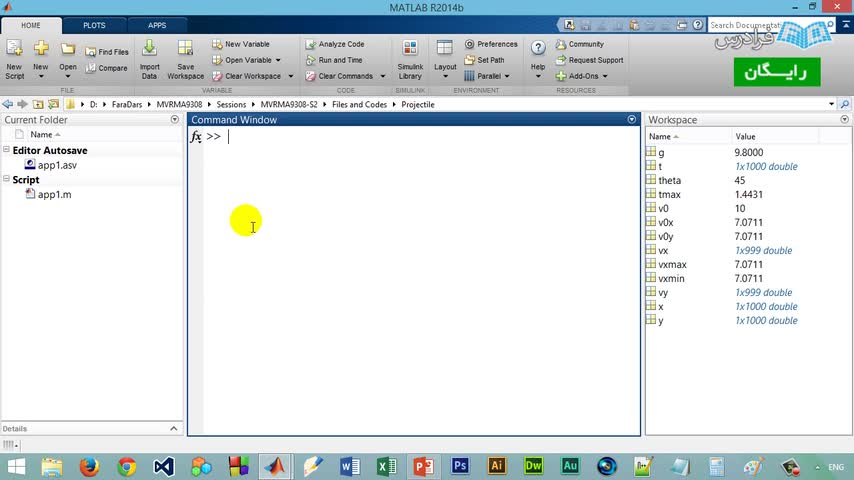Screen dimensions: 854x480
Task: Click Compare files
Action: (107, 68)
